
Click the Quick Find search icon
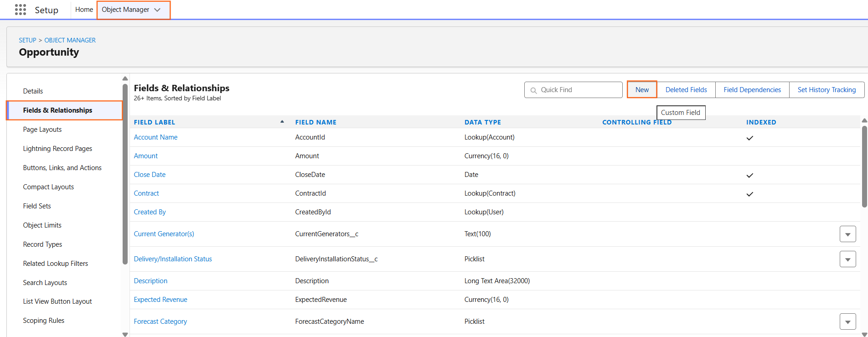pyautogui.click(x=533, y=90)
